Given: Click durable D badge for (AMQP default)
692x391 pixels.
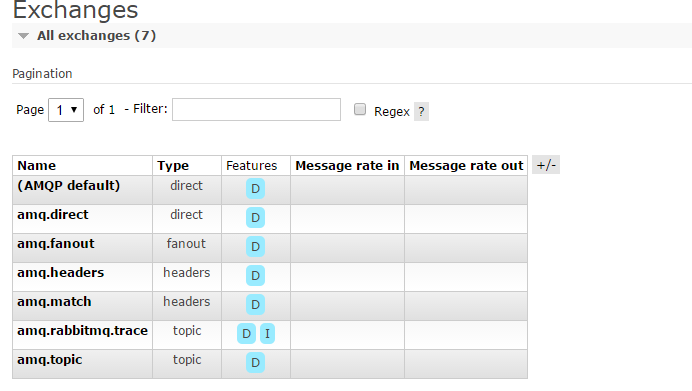Looking at the screenshot, I should pyautogui.click(x=256, y=188).
